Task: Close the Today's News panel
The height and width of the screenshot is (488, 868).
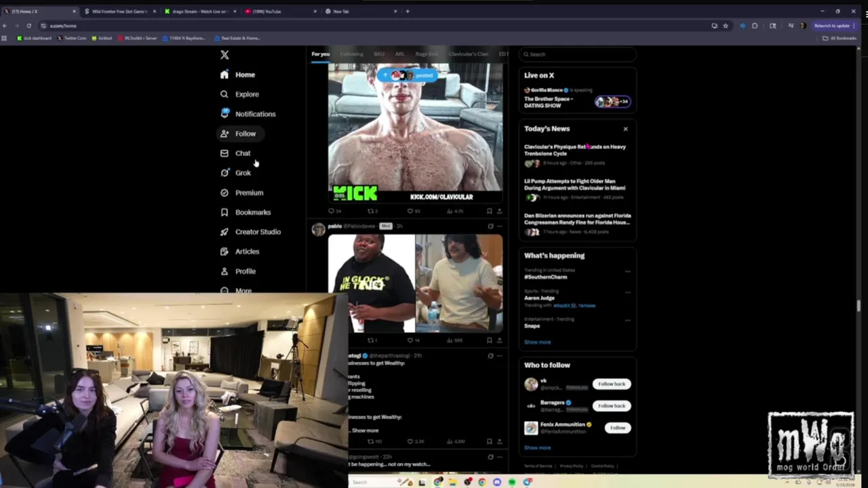Action: tap(625, 129)
